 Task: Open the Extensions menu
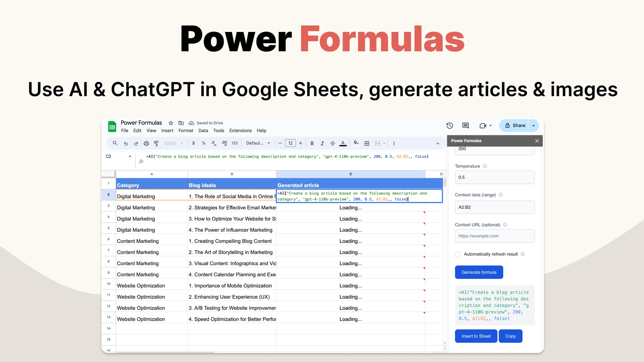point(240,131)
